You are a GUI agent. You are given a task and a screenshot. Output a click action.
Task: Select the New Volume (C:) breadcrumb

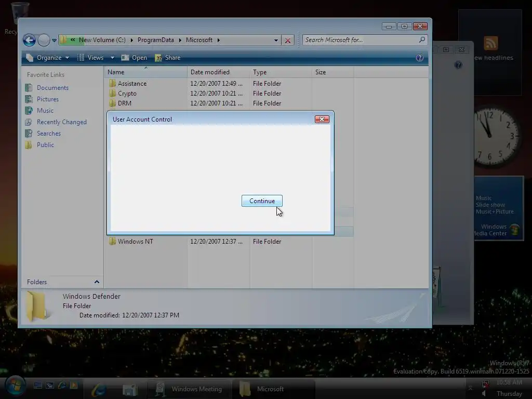tap(102, 40)
